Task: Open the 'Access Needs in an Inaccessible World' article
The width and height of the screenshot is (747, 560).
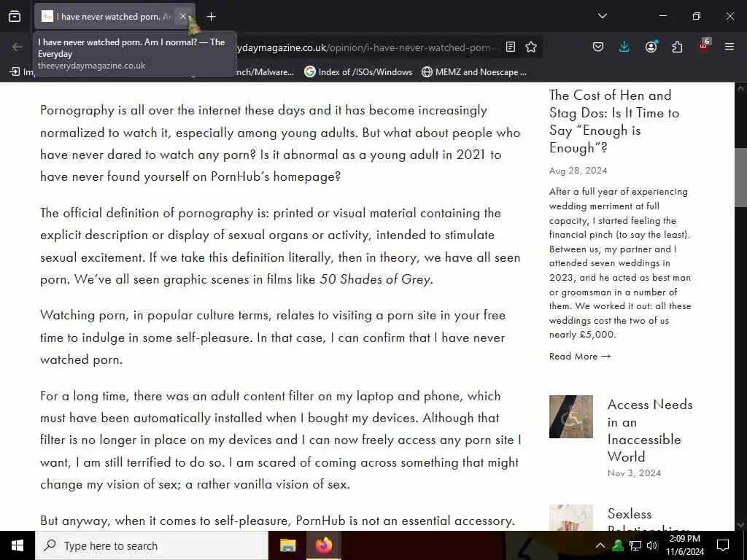Action: [650, 430]
